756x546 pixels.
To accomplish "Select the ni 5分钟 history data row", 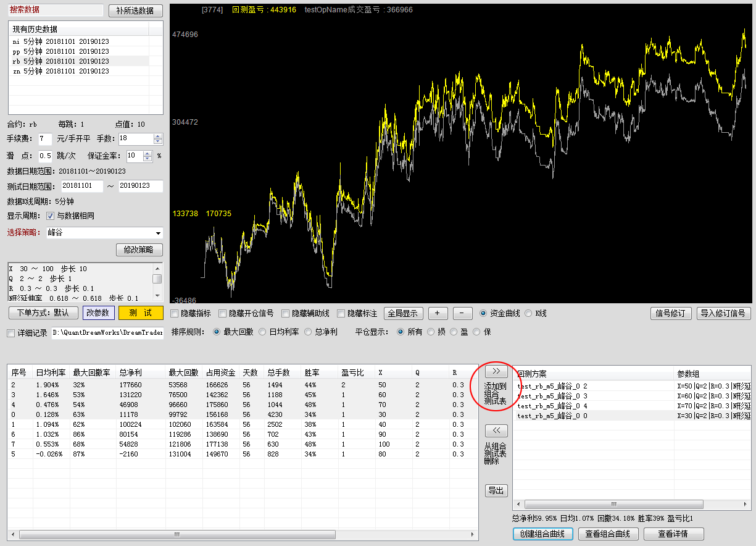I will click(78, 41).
